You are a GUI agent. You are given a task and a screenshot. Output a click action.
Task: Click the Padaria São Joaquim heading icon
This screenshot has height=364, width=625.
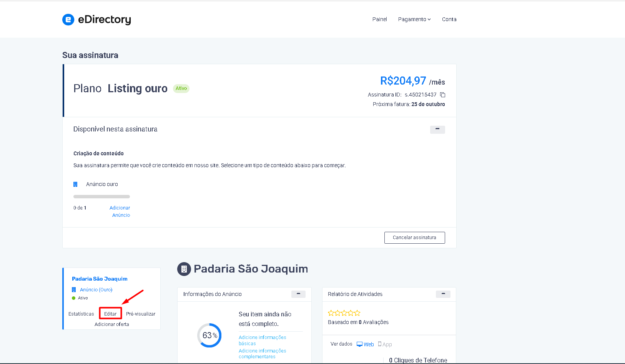pos(184,269)
